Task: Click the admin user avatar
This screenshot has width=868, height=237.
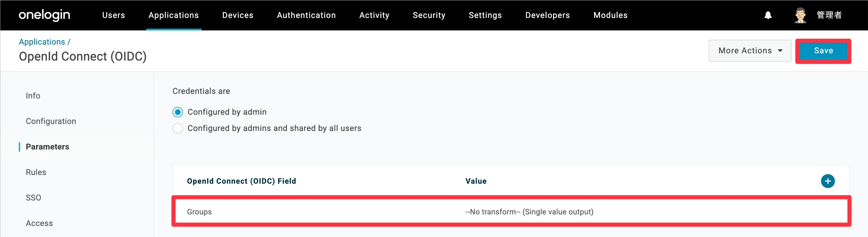Action: point(800,15)
